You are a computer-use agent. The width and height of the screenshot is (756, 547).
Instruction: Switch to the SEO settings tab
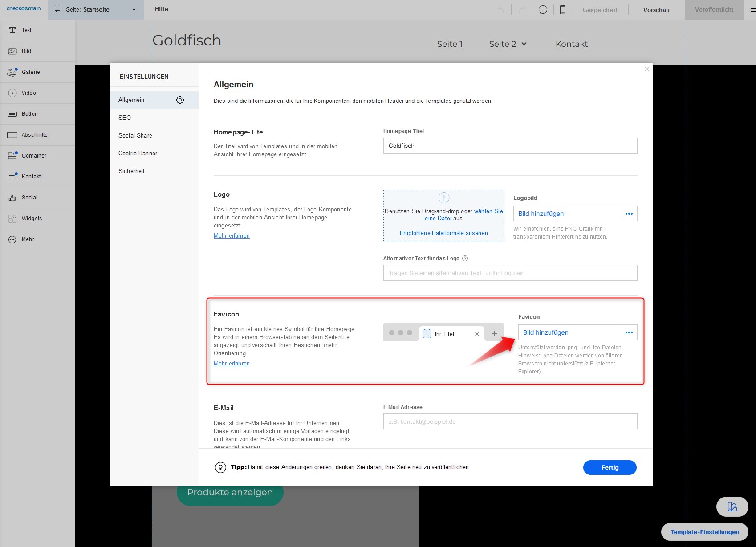coord(125,118)
